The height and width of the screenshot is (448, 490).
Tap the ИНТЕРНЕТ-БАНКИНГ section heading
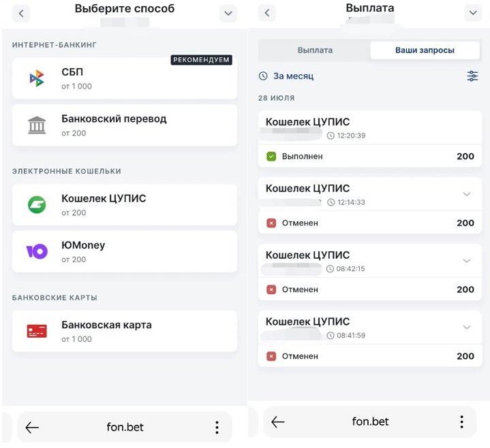55,45
